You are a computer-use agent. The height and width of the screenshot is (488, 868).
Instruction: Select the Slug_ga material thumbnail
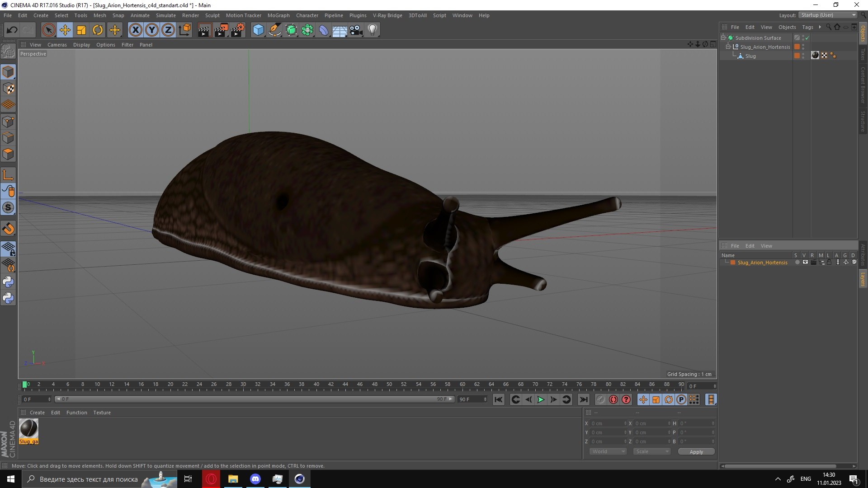click(28, 428)
